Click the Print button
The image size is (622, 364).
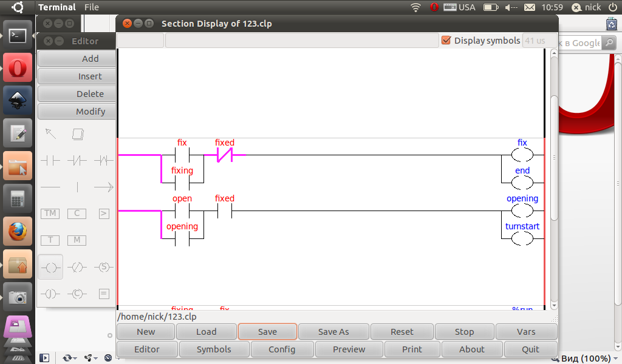tap(412, 349)
